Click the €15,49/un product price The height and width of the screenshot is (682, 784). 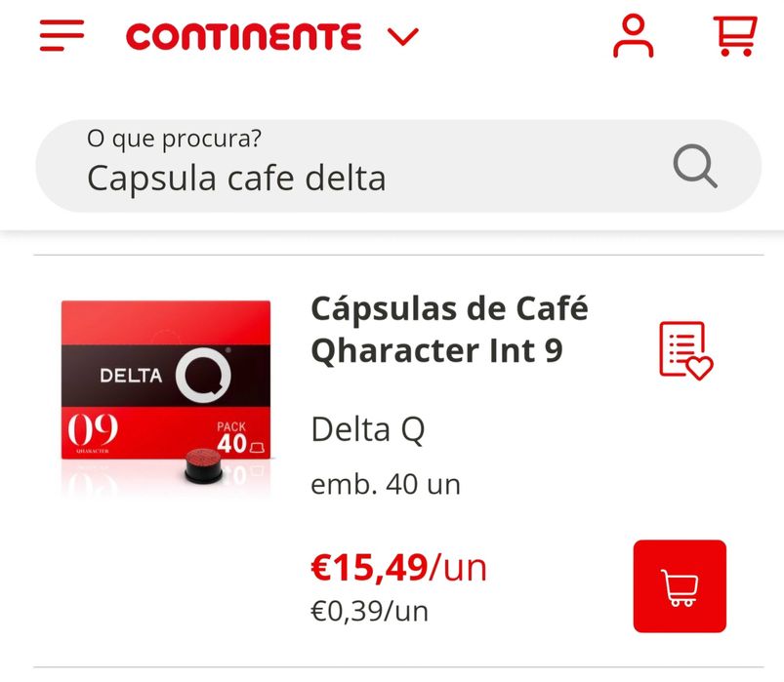398,567
